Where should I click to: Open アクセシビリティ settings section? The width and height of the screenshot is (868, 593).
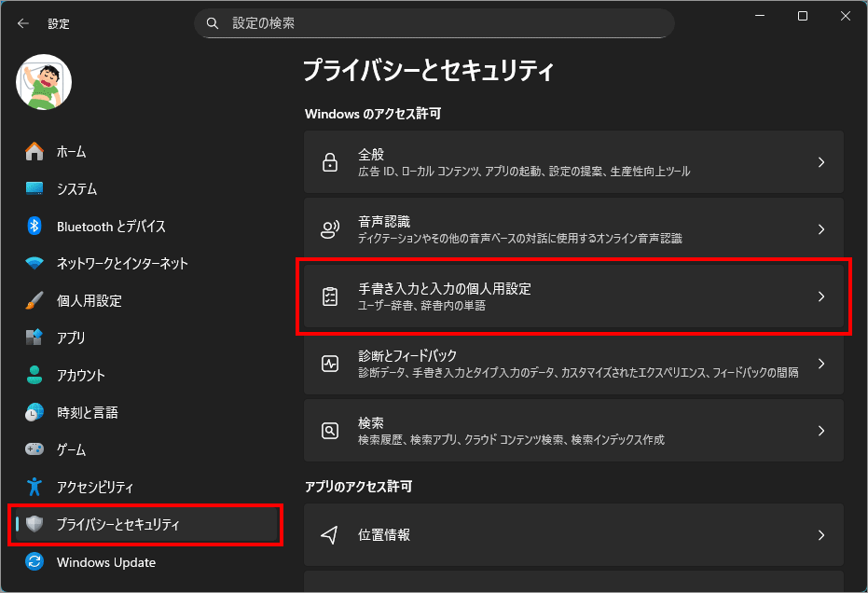(x=94, y=487)
